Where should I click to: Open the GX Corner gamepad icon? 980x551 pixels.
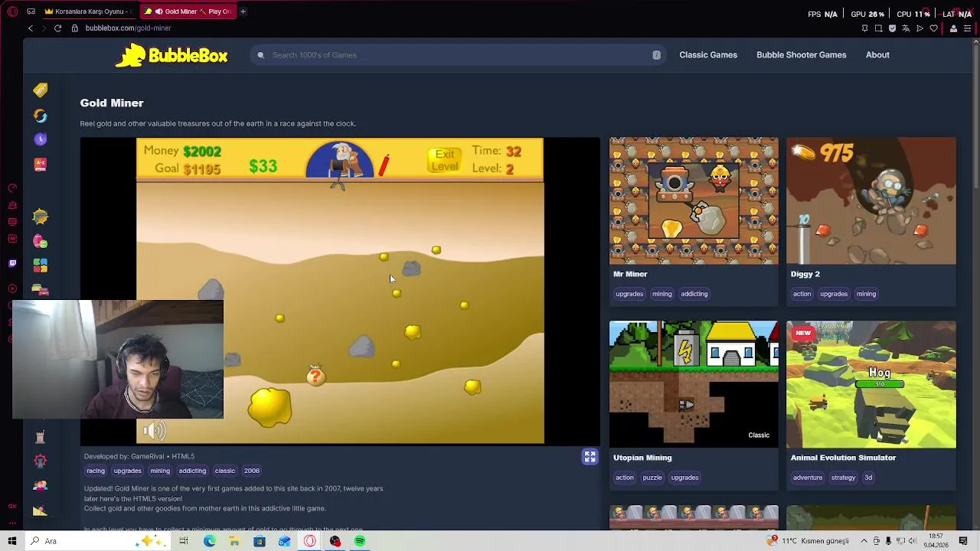(x=31, y=11)
